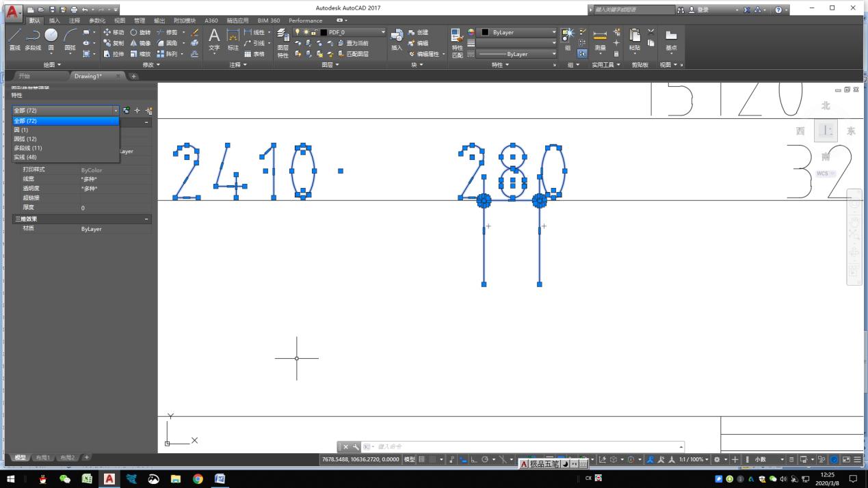Select the 多段线 (Polyline) tool
Image resolution: width=868 pixels, height=488 pixels.
pyautogui.click(x=33, y=38)
